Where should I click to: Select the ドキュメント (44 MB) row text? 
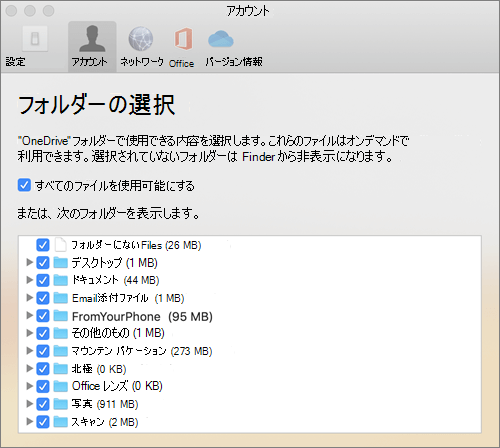pos(116,280)
